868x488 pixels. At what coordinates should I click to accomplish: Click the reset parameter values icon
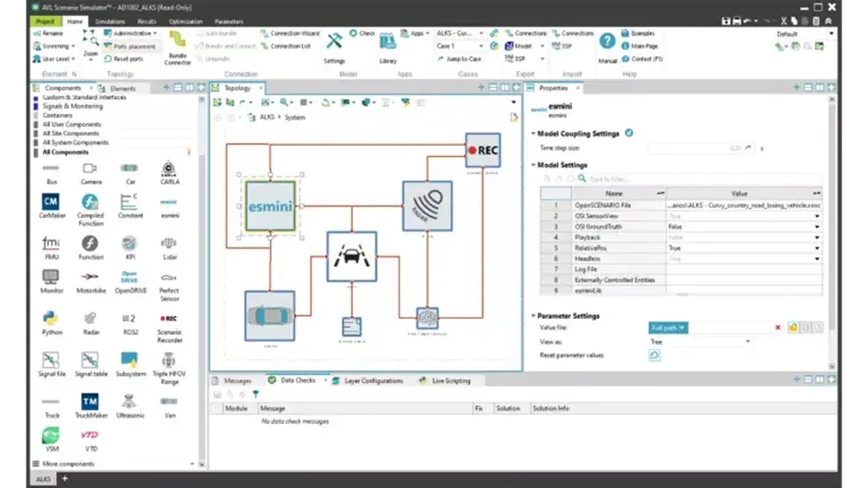pos(654,355)
